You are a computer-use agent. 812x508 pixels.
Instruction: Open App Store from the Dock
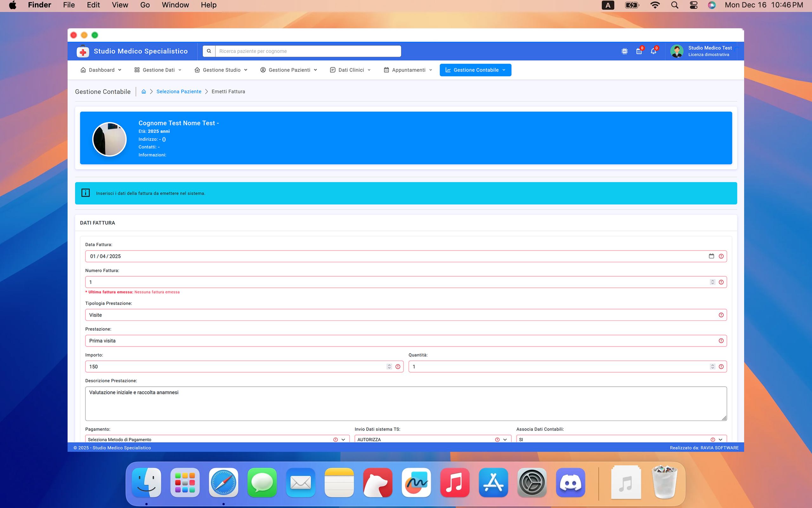coord(493,483)
